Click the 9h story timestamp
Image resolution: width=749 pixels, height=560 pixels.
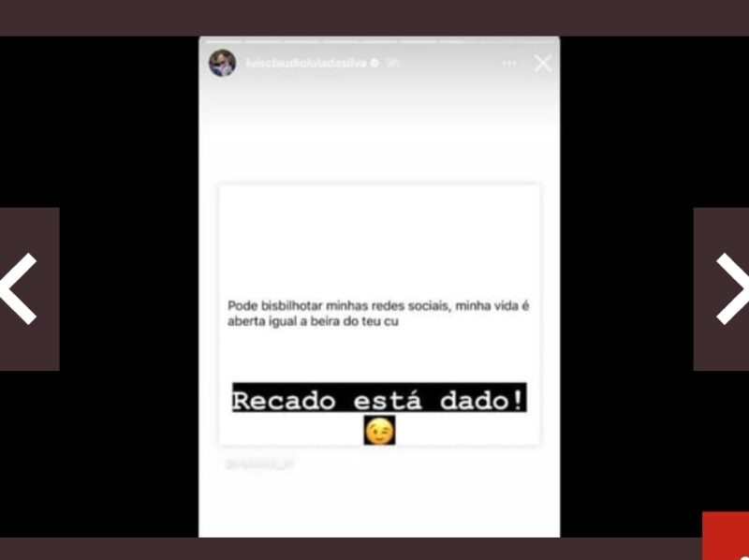(392, 63)
